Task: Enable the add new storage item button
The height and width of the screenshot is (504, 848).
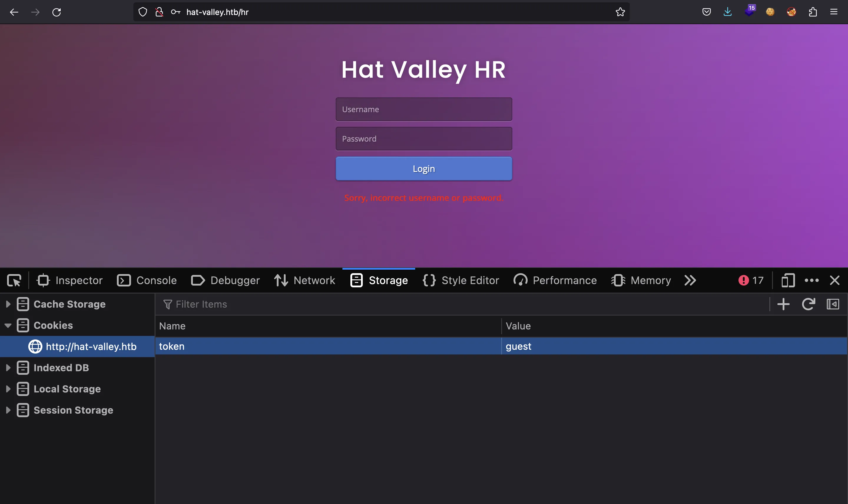Action: [784, 304]
